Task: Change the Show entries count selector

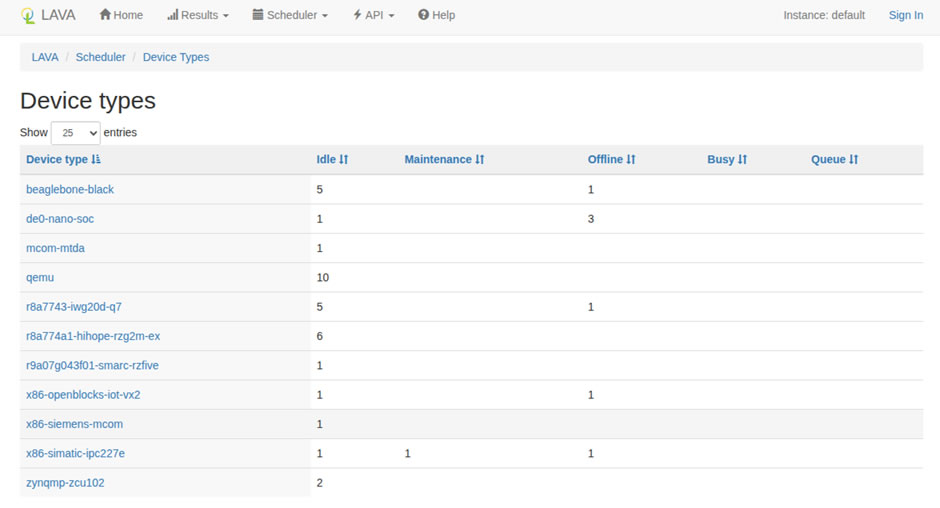Action: [x=75, y=133]
